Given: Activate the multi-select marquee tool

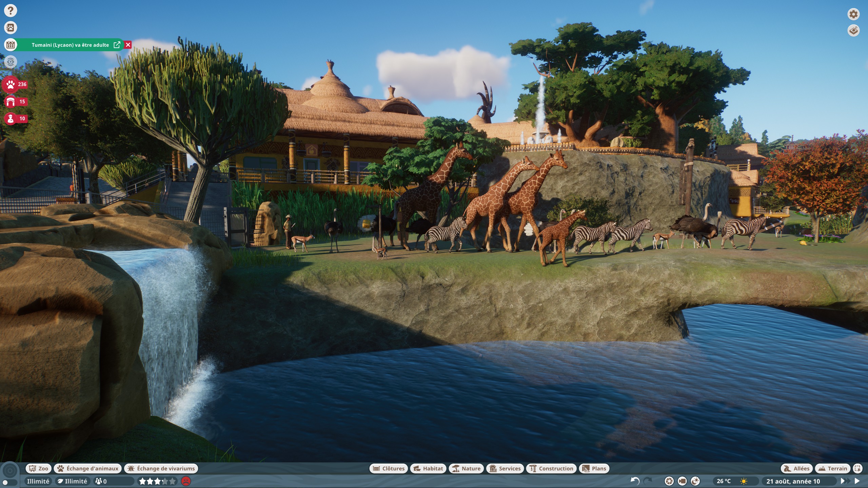Looking at the screenshot, I should (x=857, y=468).
